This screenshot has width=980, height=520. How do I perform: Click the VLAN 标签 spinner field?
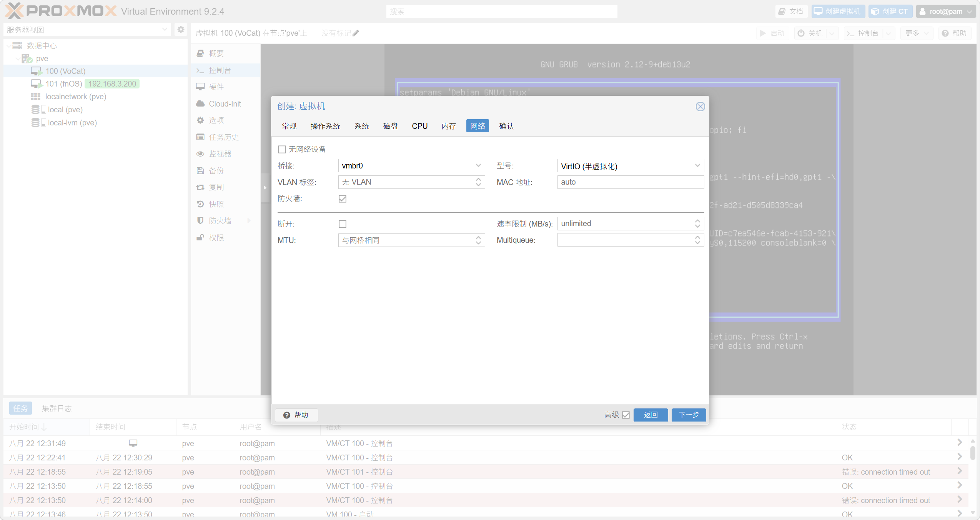(x=411, y=182)
